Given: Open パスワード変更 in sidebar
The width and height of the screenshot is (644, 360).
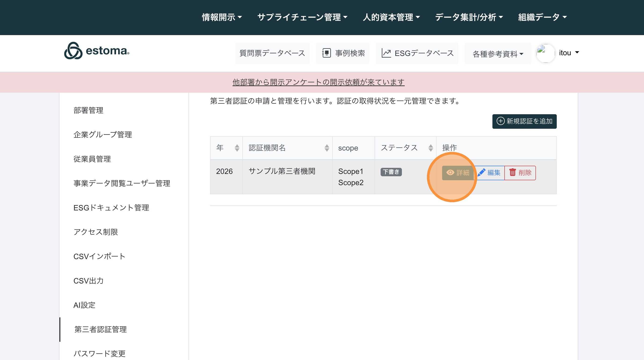Looking at the screenshot, I should click(x=99, y=353).
